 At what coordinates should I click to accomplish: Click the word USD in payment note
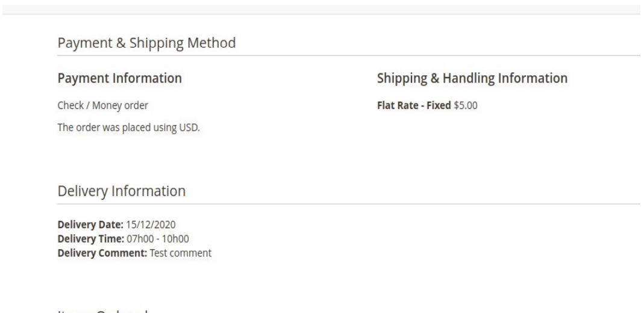(x=190, y=126)
